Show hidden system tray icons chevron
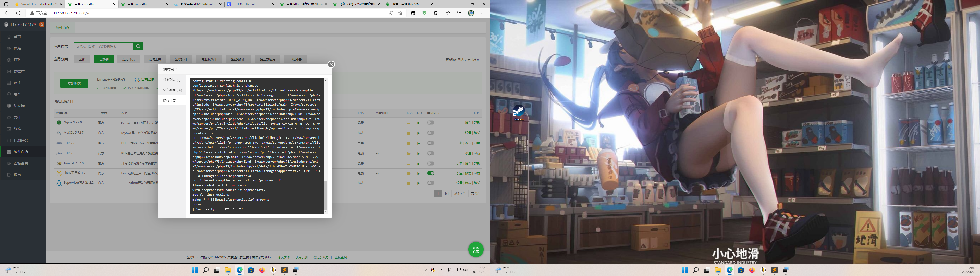 pos(426,270)
